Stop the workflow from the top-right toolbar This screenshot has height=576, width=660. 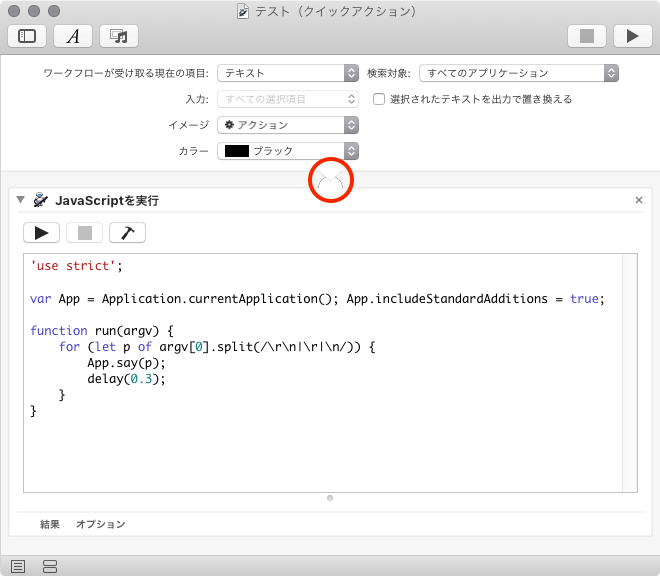point(587,36)
